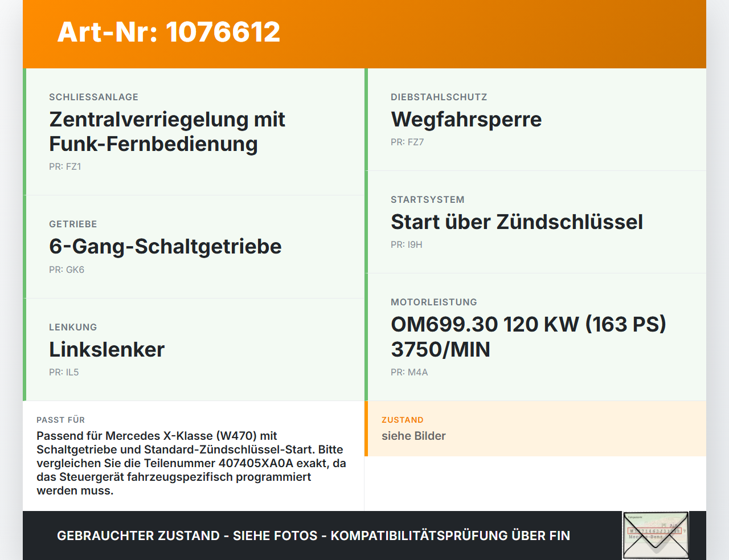Click the LENKUNG label
Screen dimensions: 729x560
click(x=73, y=327)
